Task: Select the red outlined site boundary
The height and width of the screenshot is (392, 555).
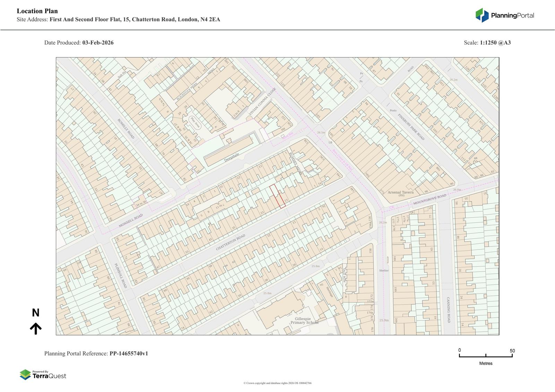Action: (277, 196)
